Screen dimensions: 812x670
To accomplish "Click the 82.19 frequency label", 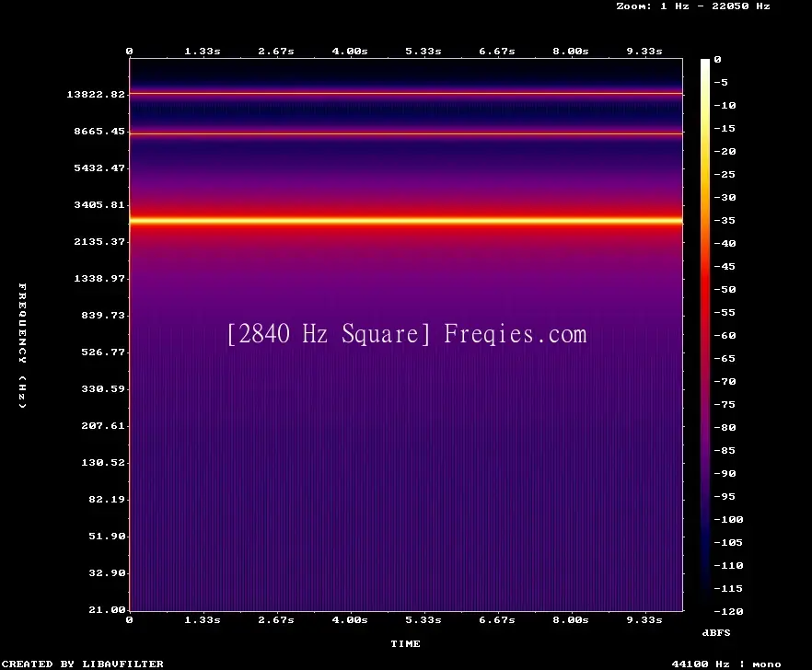I will [107, 499].
